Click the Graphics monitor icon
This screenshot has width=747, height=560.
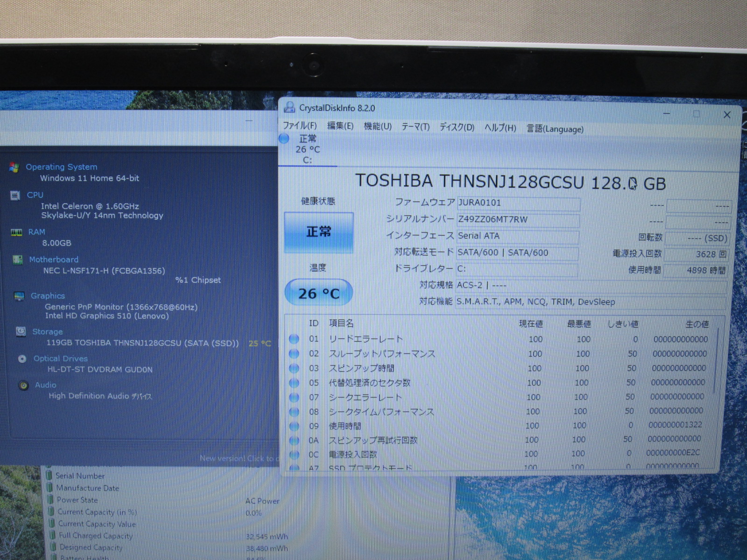point(19,296)
